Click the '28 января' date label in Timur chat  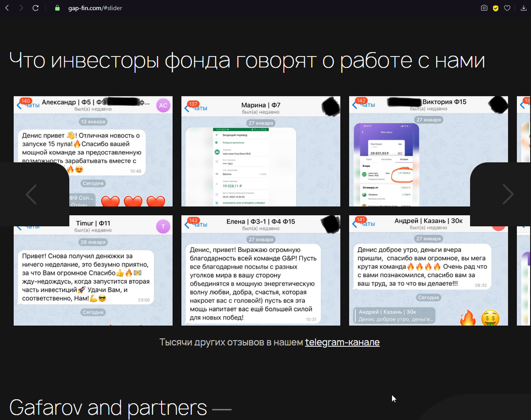click(x=93, y=243)
